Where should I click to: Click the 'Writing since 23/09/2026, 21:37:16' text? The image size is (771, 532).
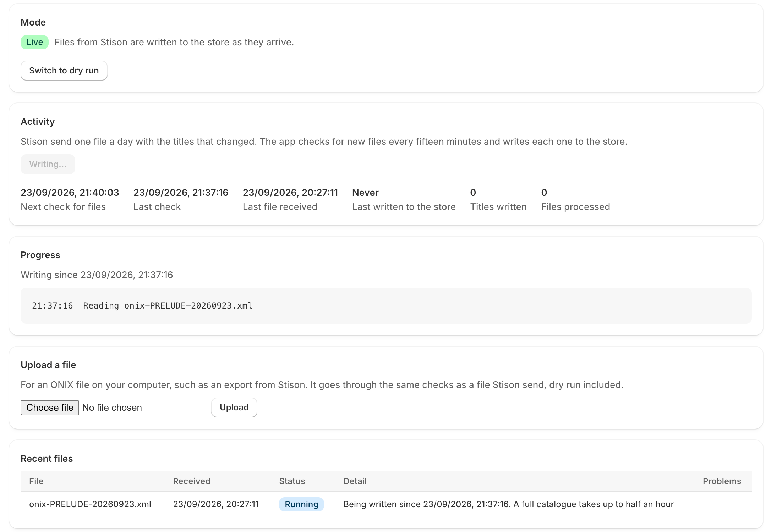(x=97, y=275)
